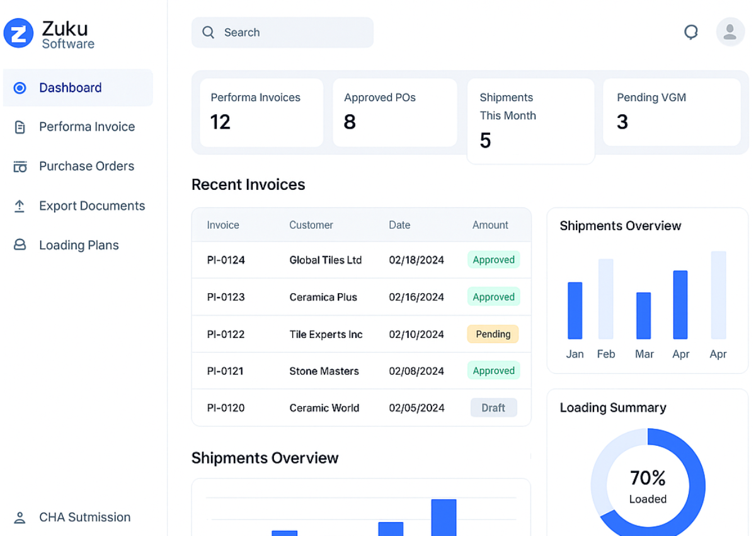
Task: Select the Apr bar in Shipments Overview
Action: [x=680, y=309]
